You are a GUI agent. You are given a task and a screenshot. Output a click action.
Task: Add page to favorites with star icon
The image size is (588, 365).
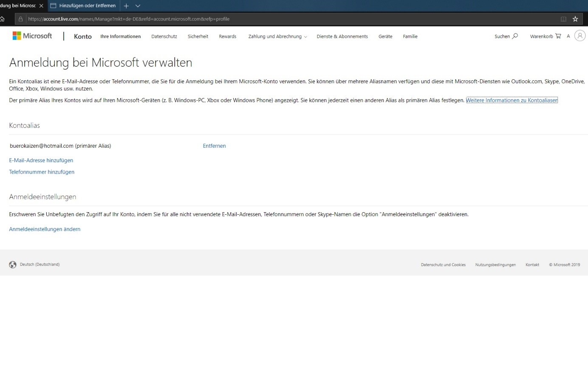575,19
